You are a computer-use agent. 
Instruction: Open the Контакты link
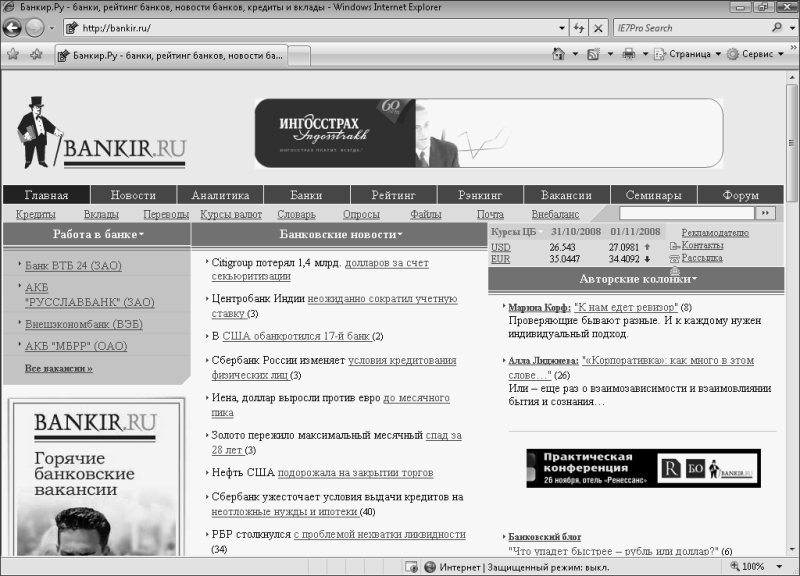[702, 245]
